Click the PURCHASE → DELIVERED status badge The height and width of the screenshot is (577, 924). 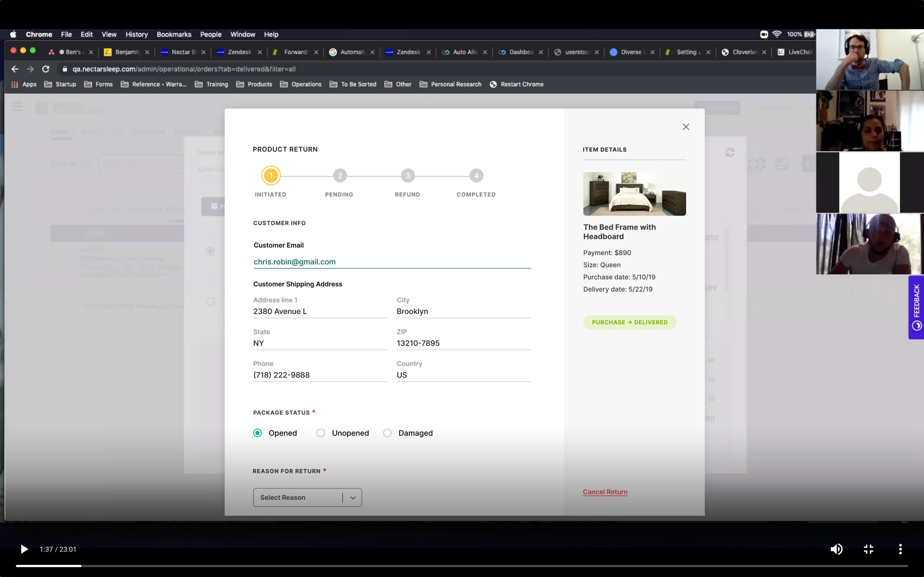629,322
